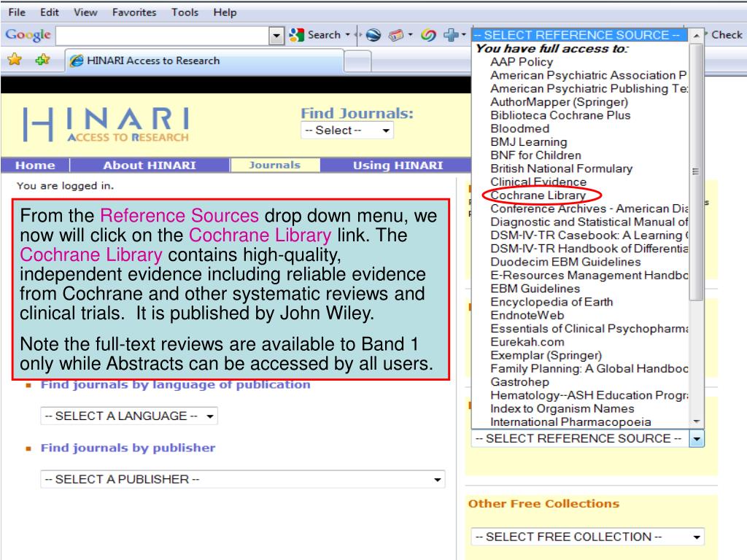The image size is (747, 560).
Task: Select Bloodmed from the reference sources
Action: [519, 128]
